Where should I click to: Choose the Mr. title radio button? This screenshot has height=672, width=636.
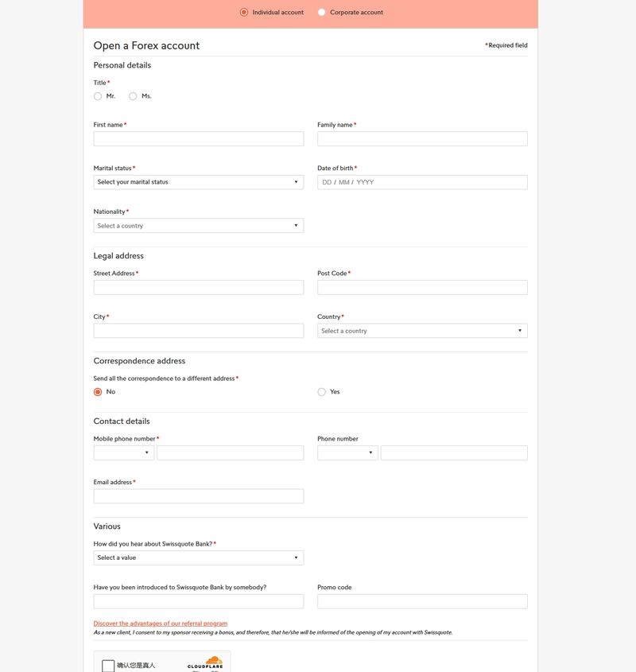[98, 96]
